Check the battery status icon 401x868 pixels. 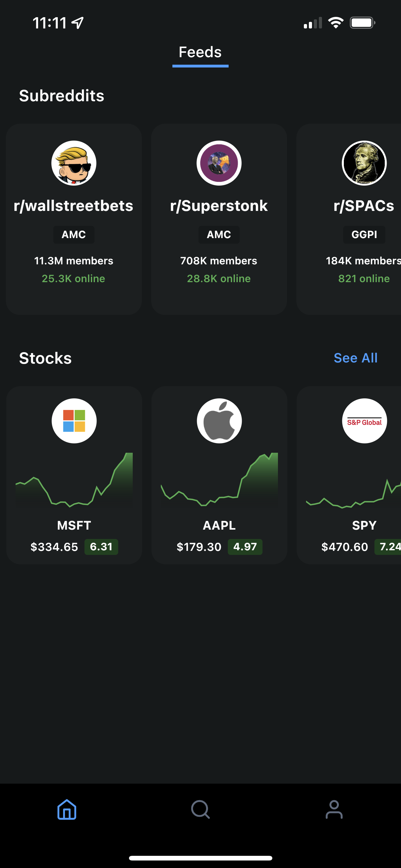pyautogui.click(x=362, y=23)
